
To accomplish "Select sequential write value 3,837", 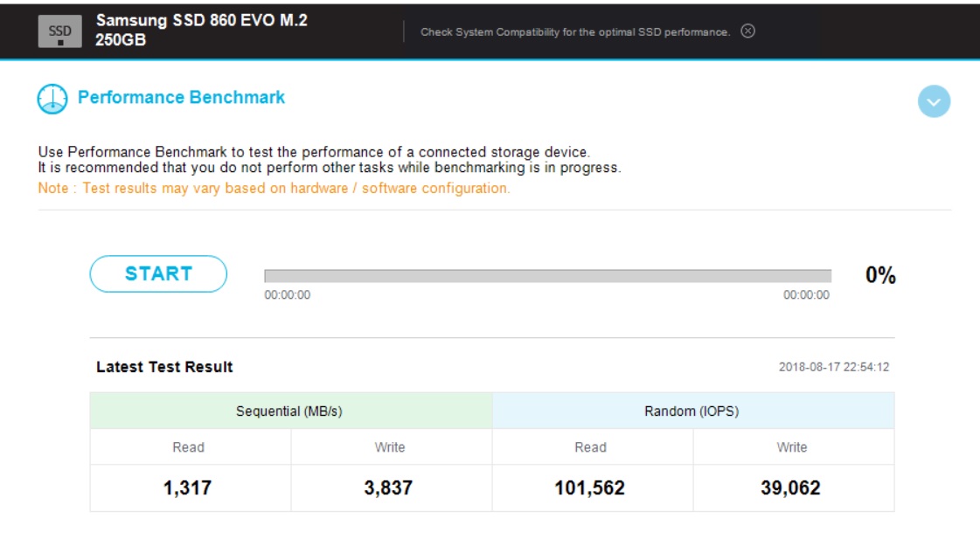I will (388, 487).
